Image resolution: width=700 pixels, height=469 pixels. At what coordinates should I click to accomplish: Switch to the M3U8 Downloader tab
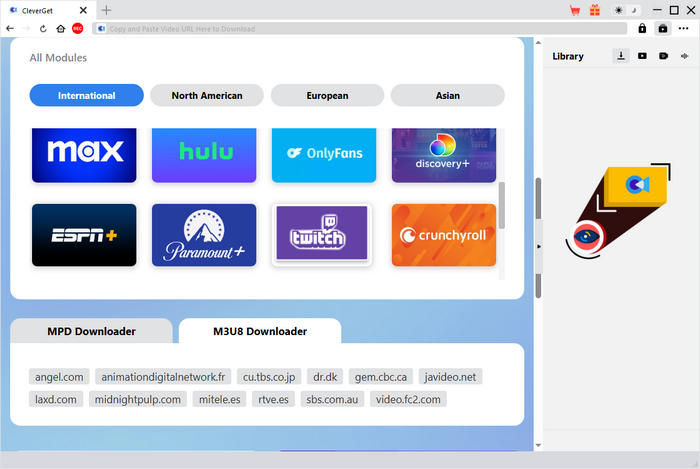pos(260,331)
